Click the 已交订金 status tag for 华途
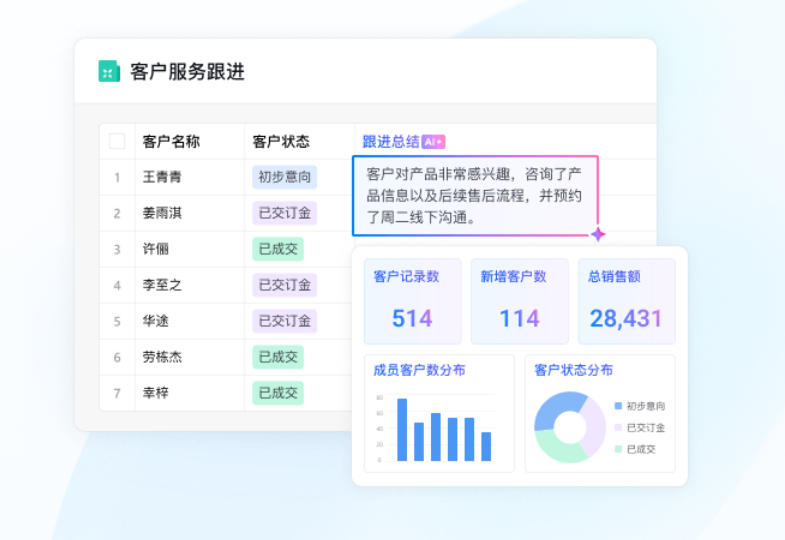The width and height of the screenshot is (785, 540). click(x=284, y=321)
